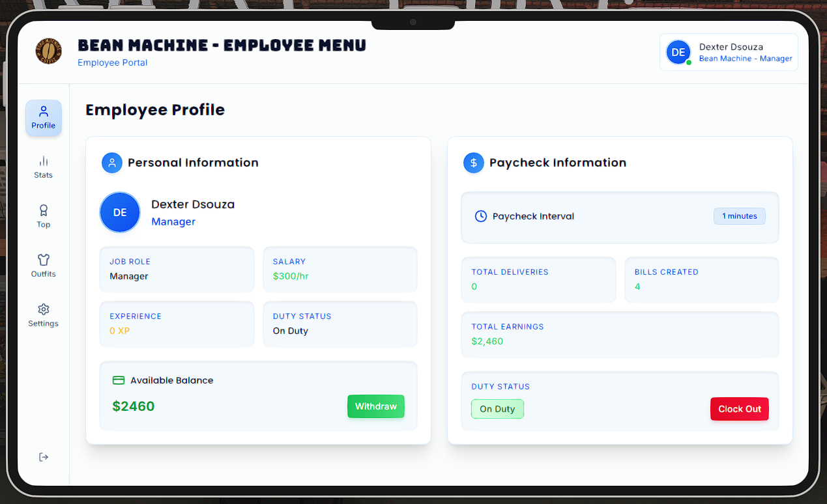827x504 pixels.
Task: Click the green On Duty status badge
Action: point(497,409)
